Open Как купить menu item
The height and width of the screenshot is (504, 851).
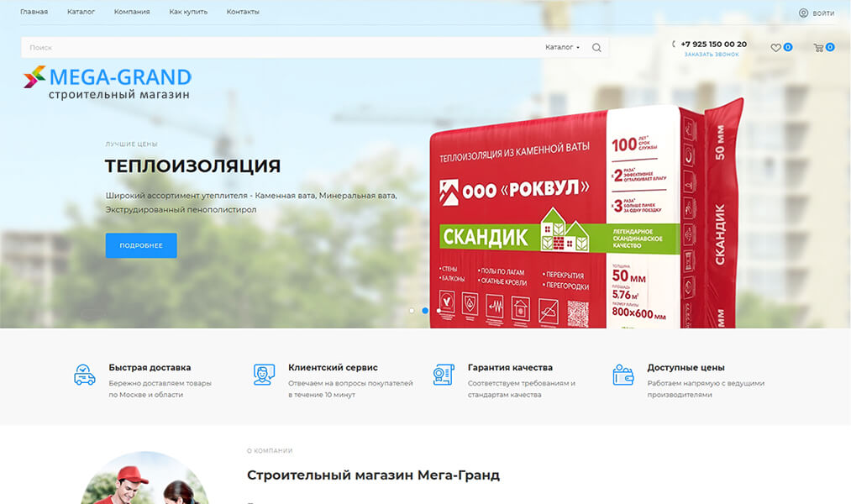coord(188,12)
